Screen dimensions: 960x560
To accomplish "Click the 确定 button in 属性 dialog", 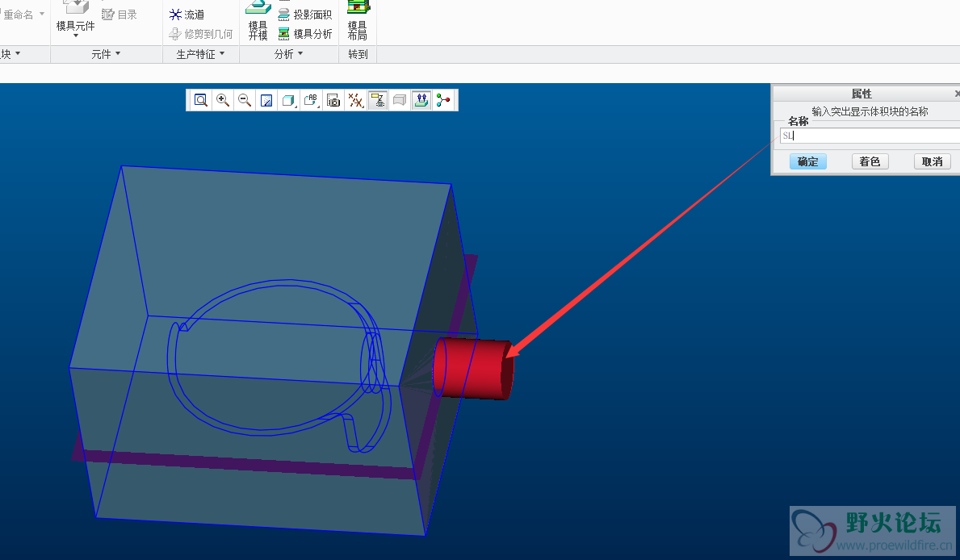I will tap(807, 161).
